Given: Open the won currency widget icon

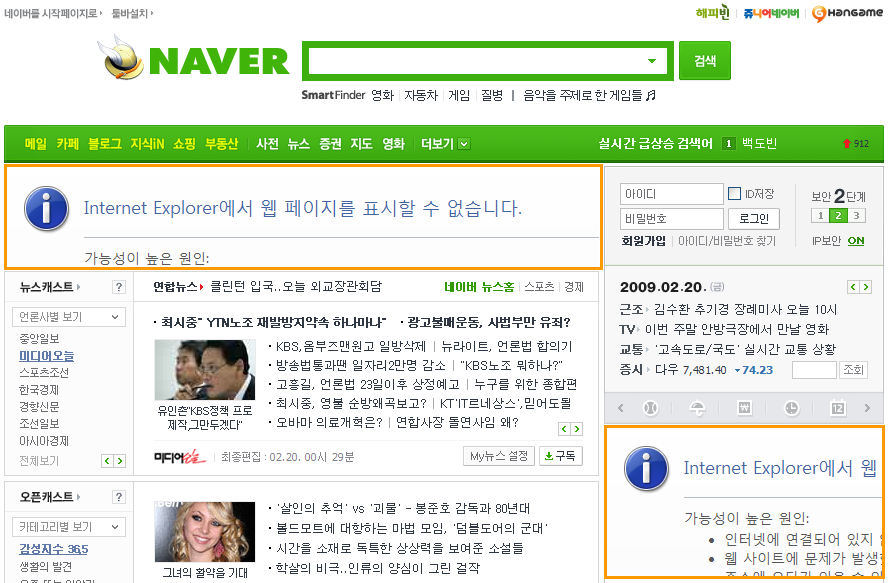Looking at the screenshot, I should [744, 408].
